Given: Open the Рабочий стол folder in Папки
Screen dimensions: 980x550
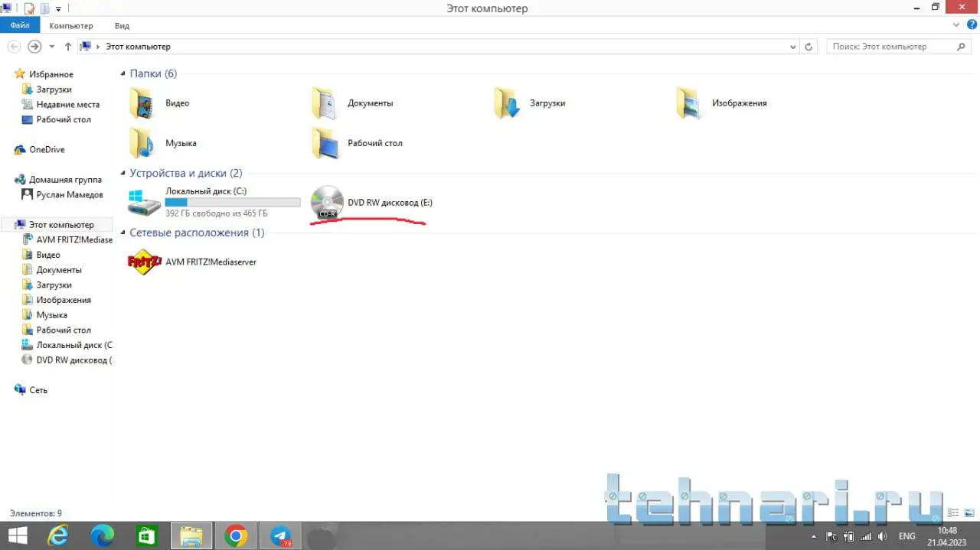Looking at the screenshot, I should point(357,143).
